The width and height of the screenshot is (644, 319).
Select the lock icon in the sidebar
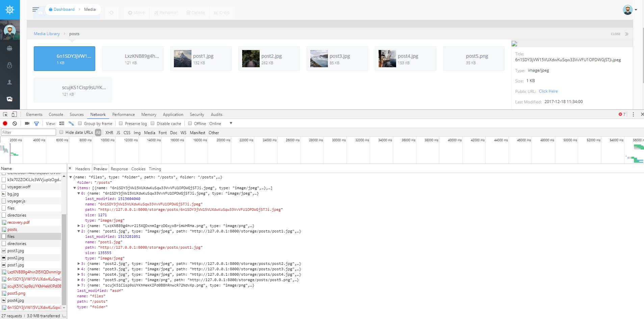pos(10,65)
